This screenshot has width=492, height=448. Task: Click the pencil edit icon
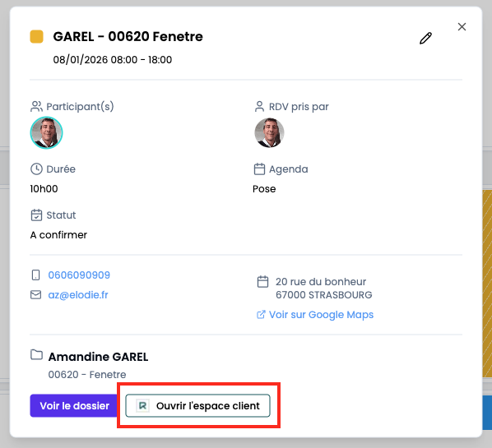425,39
